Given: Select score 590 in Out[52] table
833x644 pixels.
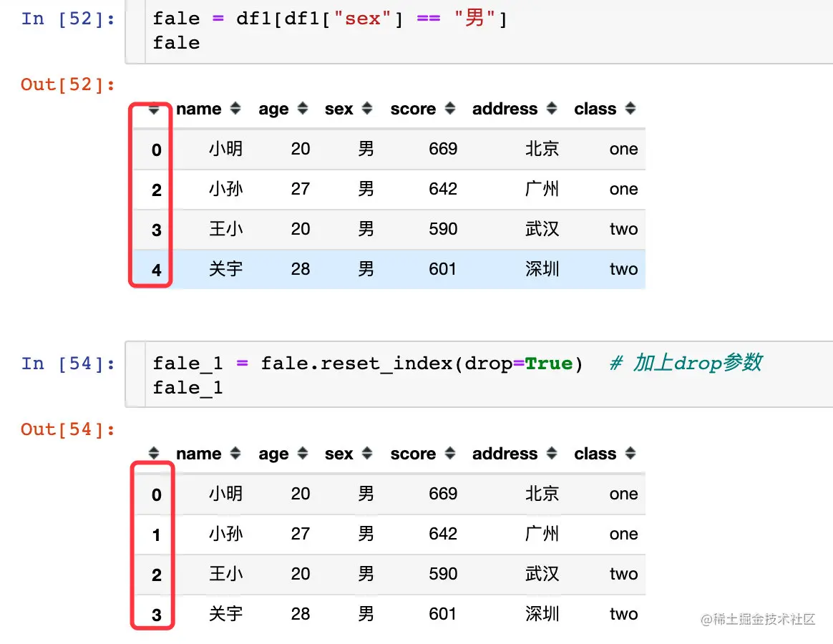Looking at the screenshot, I should click(443, 229).
